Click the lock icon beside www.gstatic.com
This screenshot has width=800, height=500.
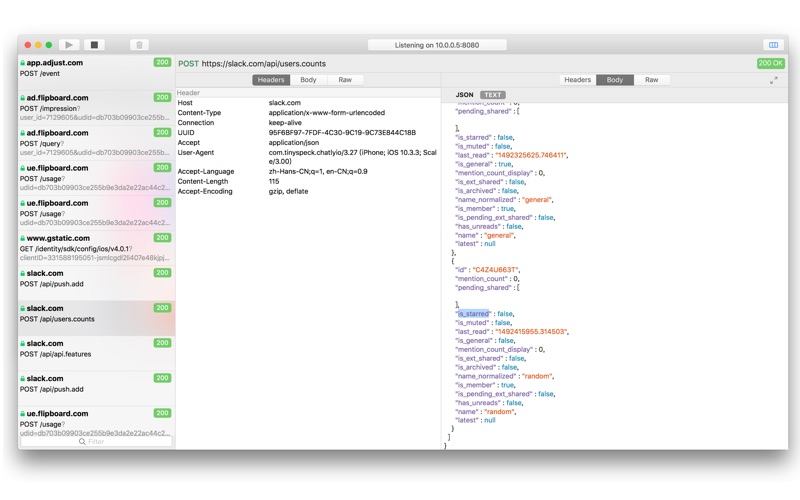pyautogui.click(x=22, y=238)
